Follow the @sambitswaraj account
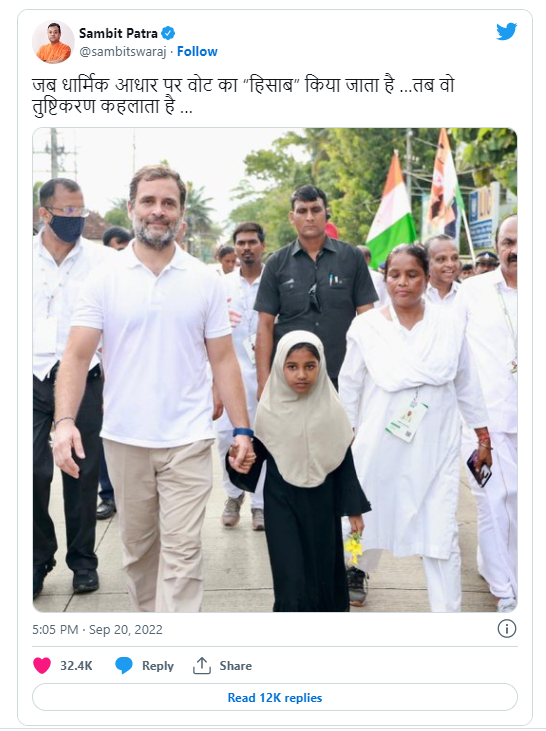This screenshot has width=546, height=731. pyautogui.click(x=197, y=51)
